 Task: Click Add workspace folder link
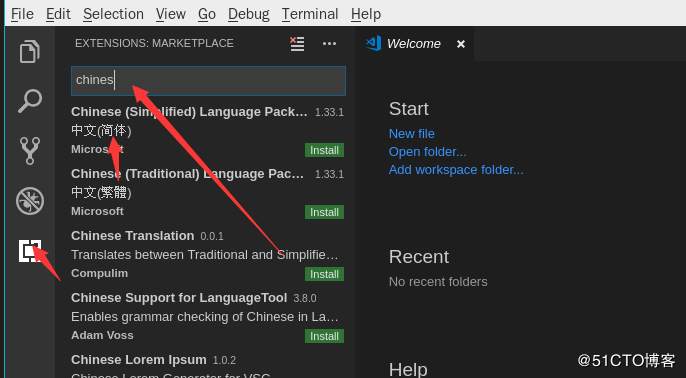pyautogui.click(x=456, y=169)
